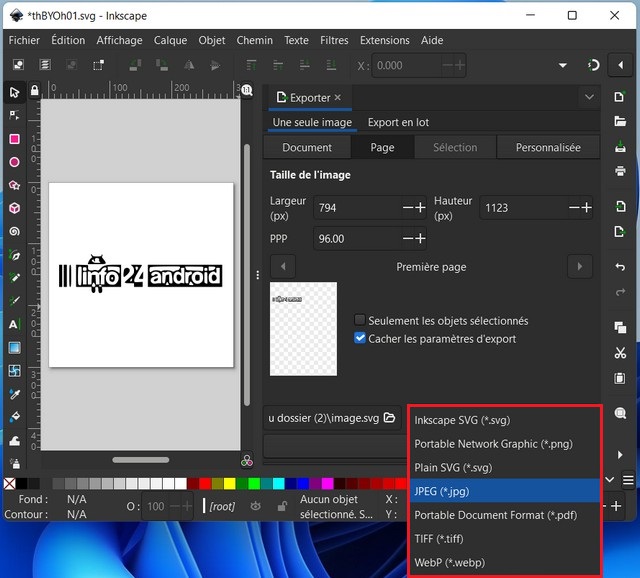The height and width of the screenshot is (578, 640).
Task: Open the Chemin menu
Action: click(254, 40)
